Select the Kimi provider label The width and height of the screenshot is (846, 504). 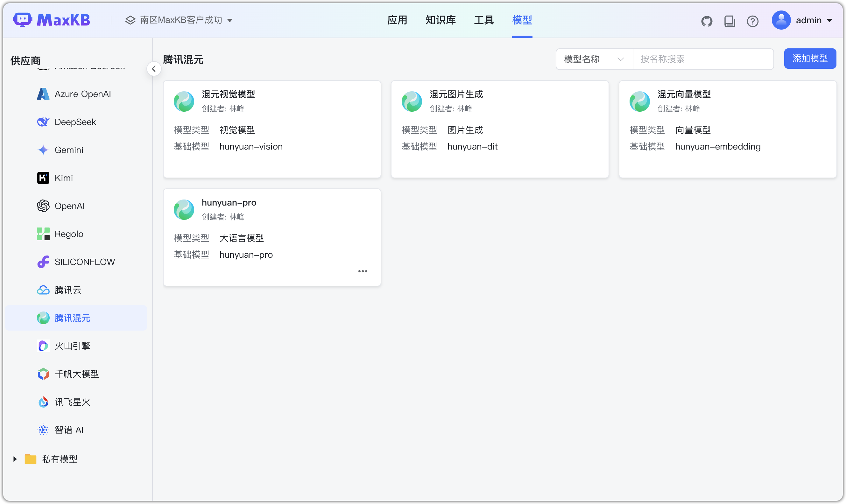click(x=64, y=178)
